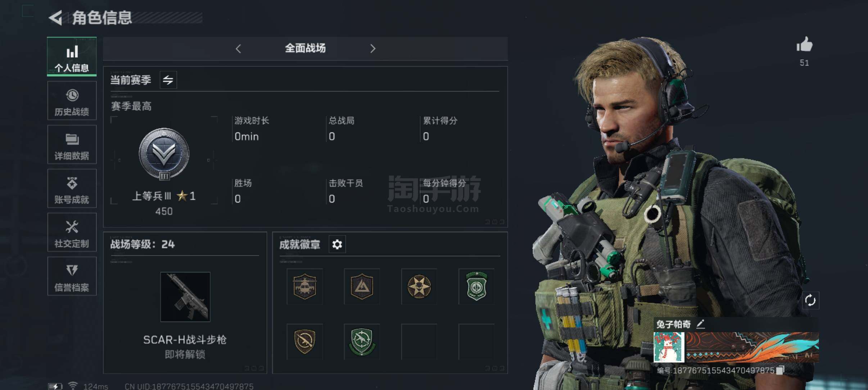Click the 上等兵 III rank emblem
The width and height of the screenshot is (868, 390).
point(164,154)
